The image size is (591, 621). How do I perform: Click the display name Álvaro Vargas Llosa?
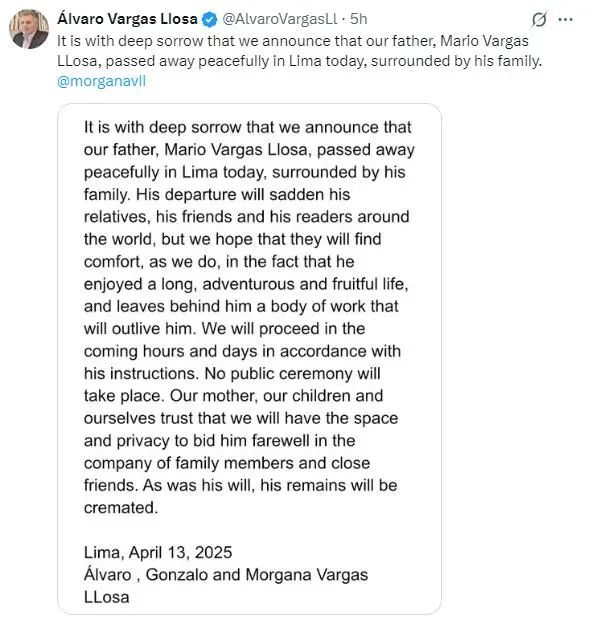(127, 19)
